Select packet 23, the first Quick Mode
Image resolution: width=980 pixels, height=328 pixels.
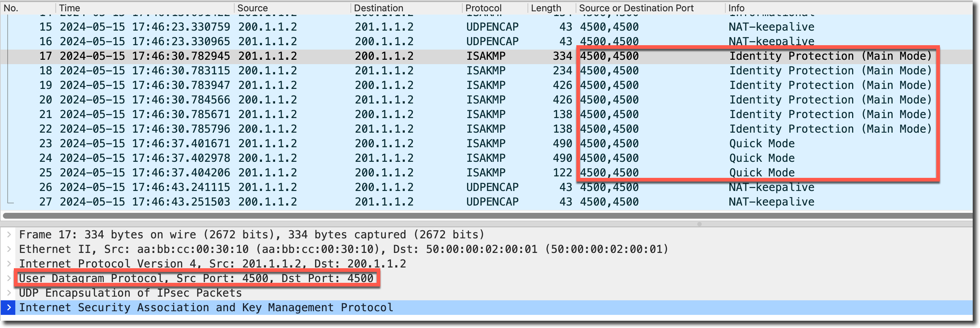(x=380, y=144)
